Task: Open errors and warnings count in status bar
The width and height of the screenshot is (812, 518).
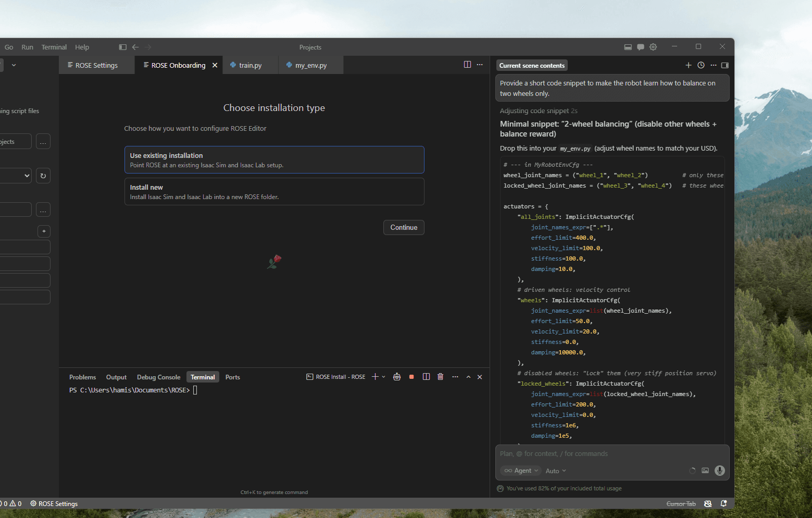Action: (11, 504)
